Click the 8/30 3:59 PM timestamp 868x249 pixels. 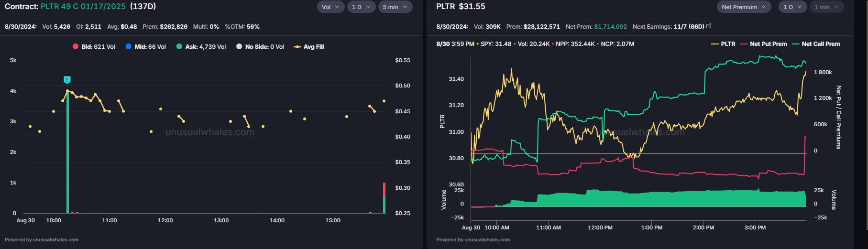pos(455,44)
